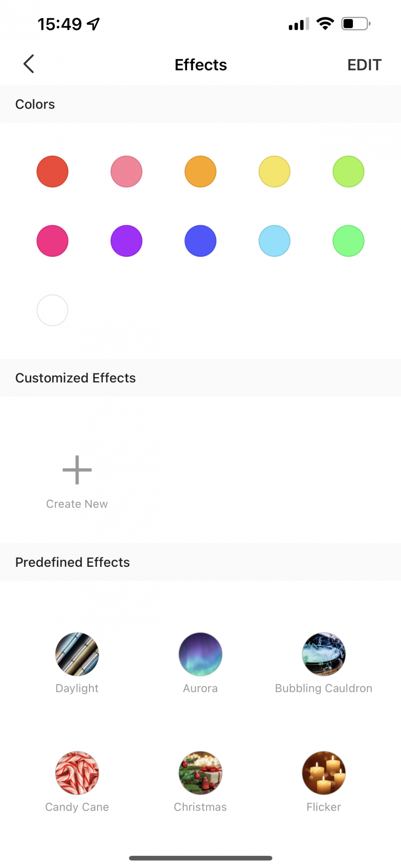
Task: Pick the white color swatch
Action: click(53, 310)
